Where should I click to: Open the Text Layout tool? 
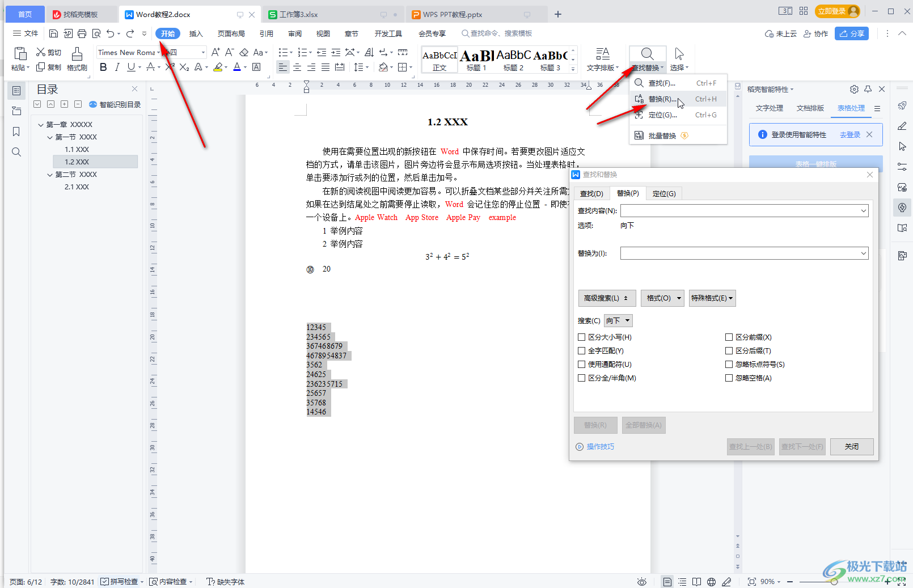coord(602,54)
